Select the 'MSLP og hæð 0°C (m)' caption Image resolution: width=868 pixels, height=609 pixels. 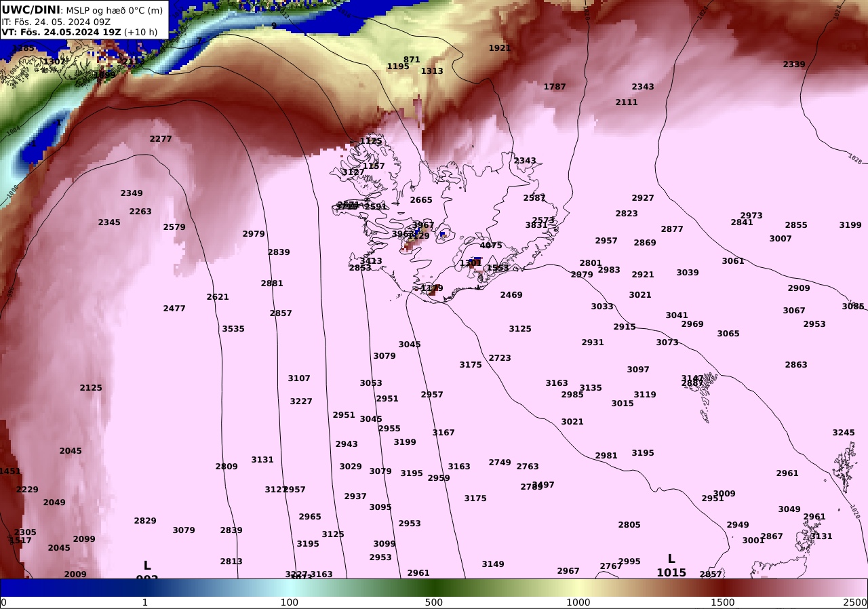[114, 10]
